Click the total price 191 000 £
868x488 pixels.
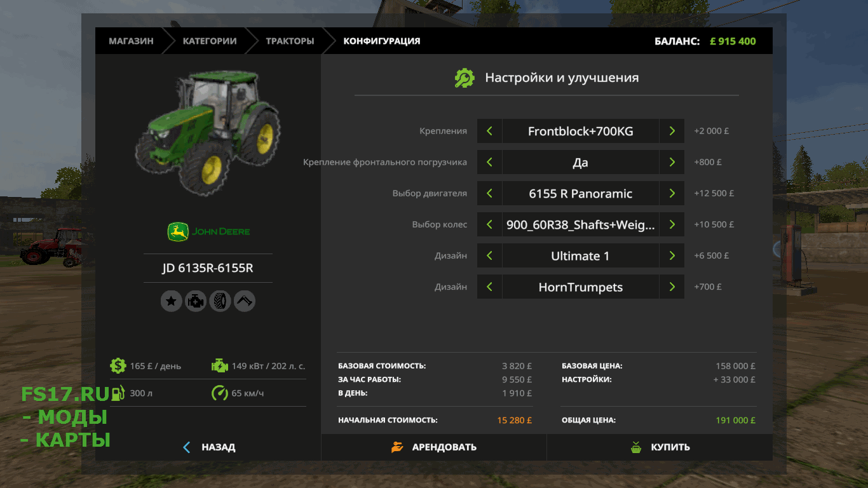(735, 420)
